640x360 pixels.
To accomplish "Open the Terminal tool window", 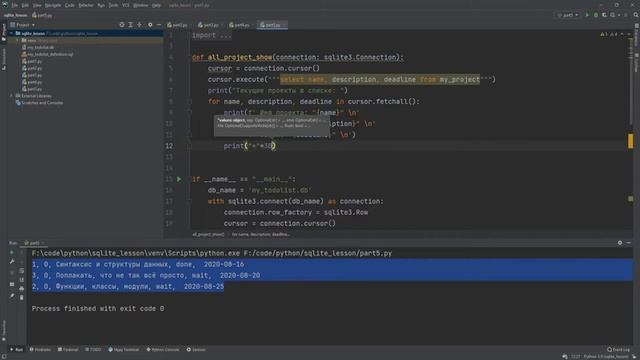I will tap(68, 350).
